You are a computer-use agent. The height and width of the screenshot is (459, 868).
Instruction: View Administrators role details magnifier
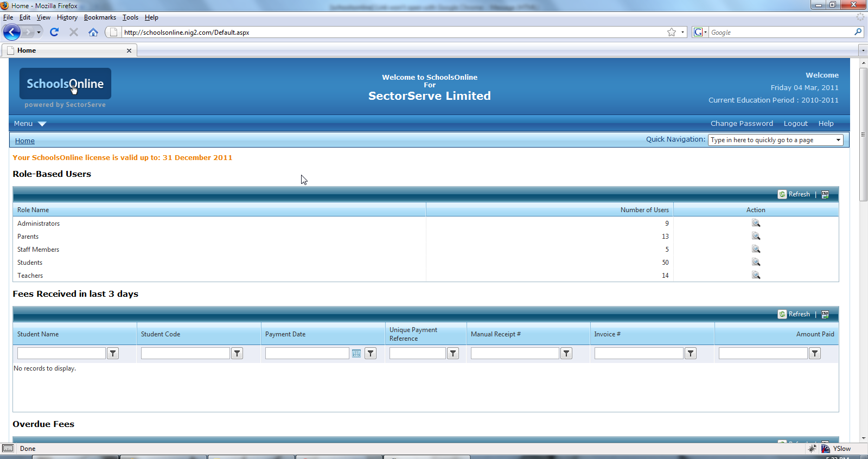[x=756, y=223]
